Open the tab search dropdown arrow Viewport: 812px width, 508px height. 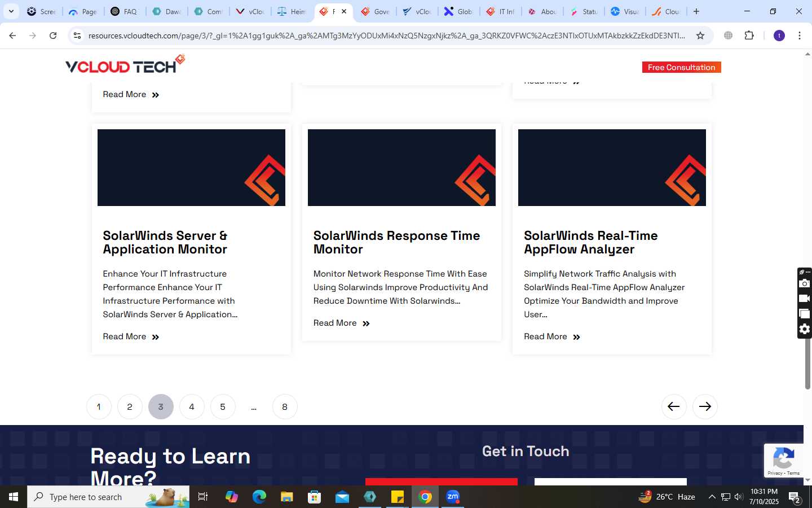[11, 11]
